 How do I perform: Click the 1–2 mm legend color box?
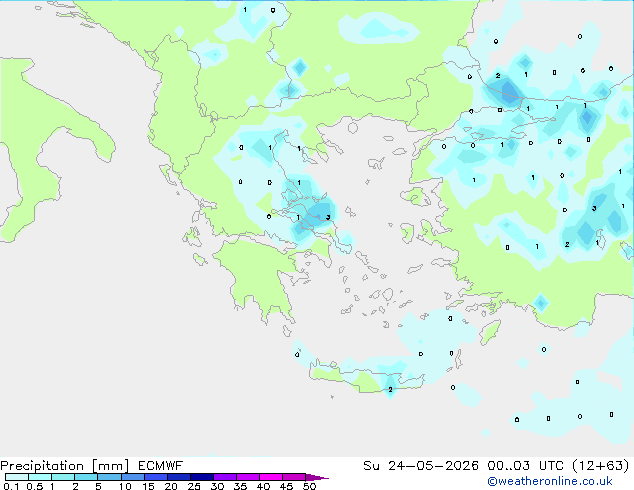pyautogui.click(x=63, y=477)
